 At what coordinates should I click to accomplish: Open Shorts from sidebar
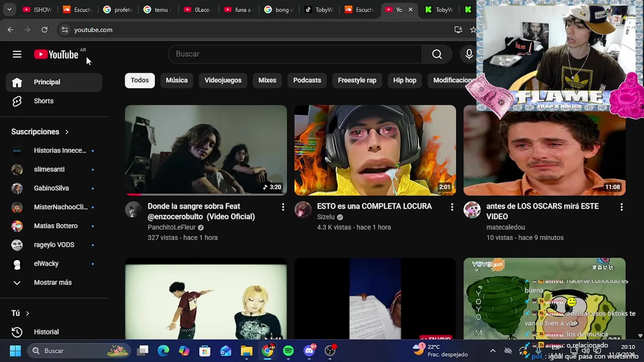point(54,101)
